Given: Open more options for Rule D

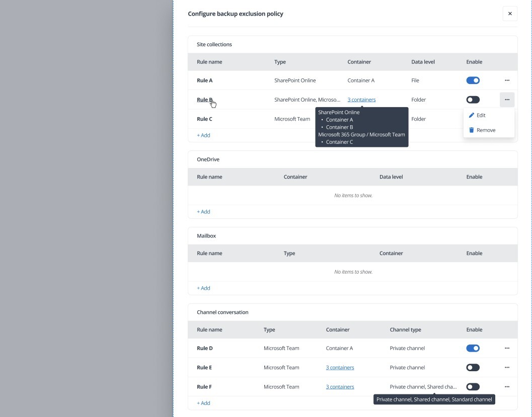Looking at the screenshot, I should point(507,348).
